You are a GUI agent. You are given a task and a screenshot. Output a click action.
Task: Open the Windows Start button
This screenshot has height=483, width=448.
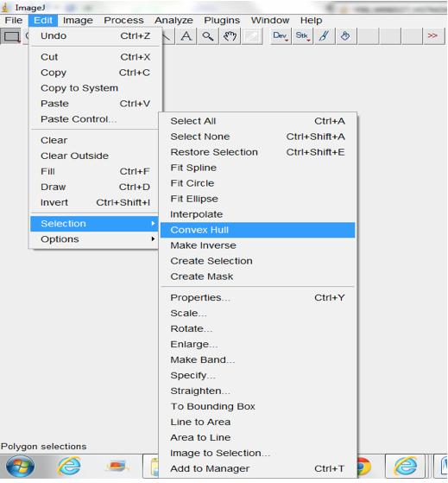click(x=21, y=466)
